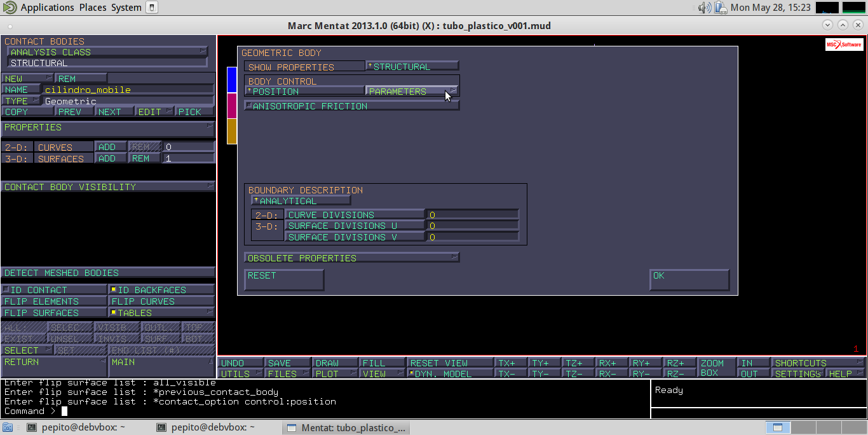Click the NAME field cilindro_mobile

[x=128, y=90]
